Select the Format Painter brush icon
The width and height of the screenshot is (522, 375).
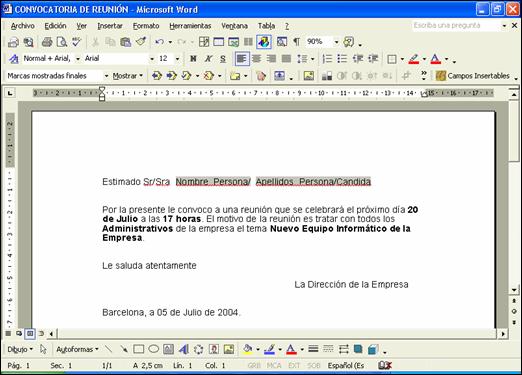pos(141,42)
